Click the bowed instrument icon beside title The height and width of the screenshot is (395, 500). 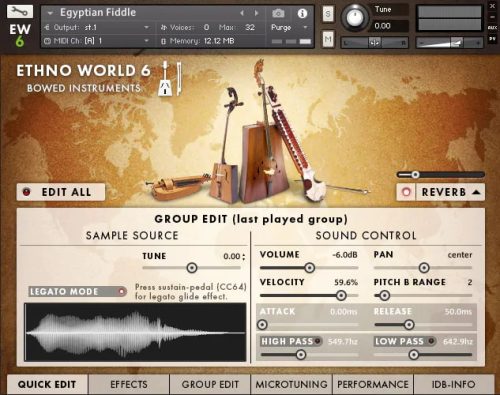click(169, 79)
